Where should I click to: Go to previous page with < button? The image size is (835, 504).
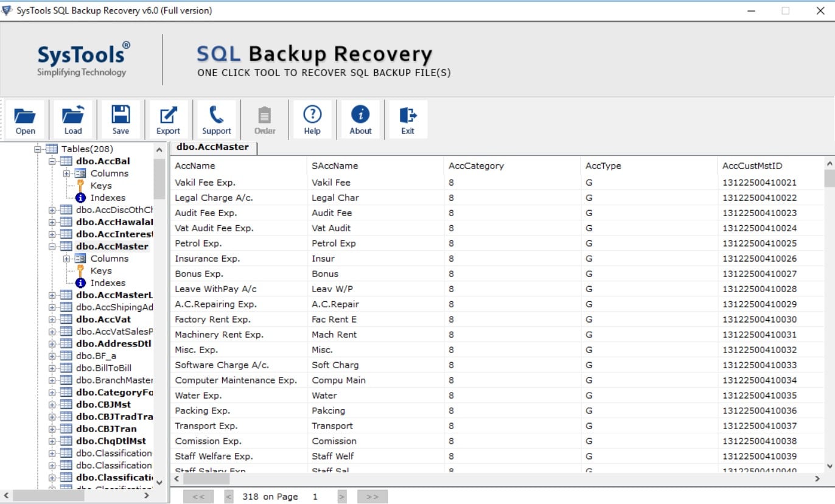tap(229, 497)
